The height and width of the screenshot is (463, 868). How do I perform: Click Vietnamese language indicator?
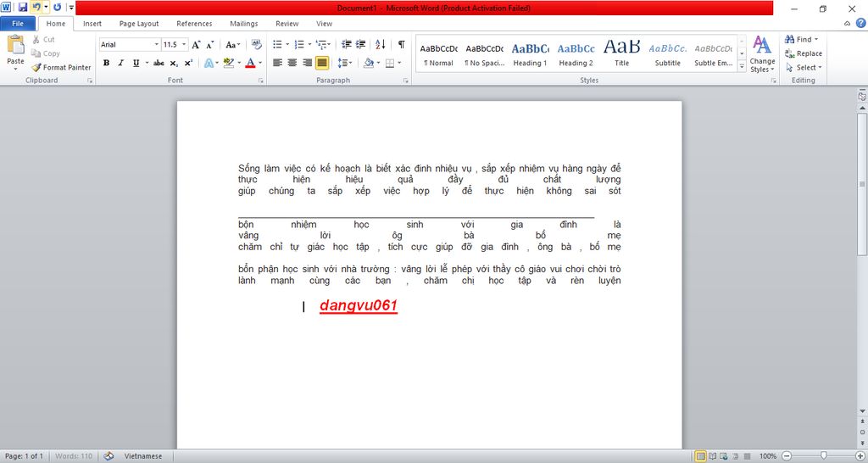(x=142, y=456)
